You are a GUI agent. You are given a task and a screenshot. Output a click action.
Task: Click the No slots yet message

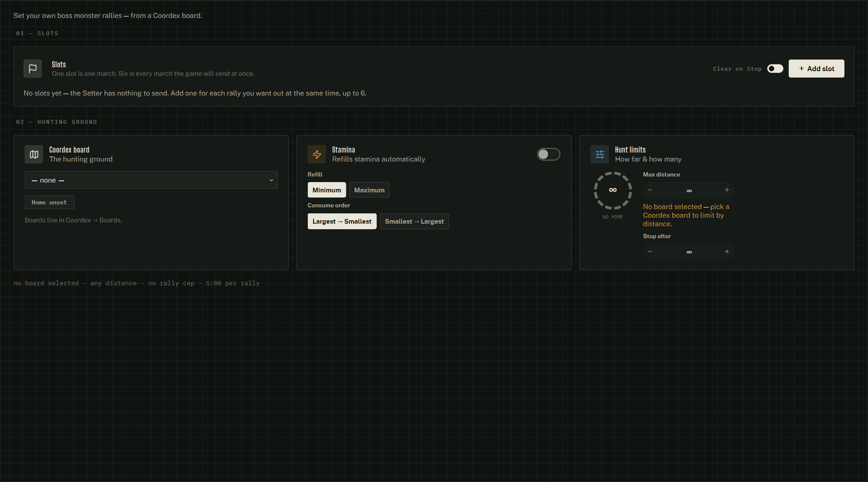195,93
